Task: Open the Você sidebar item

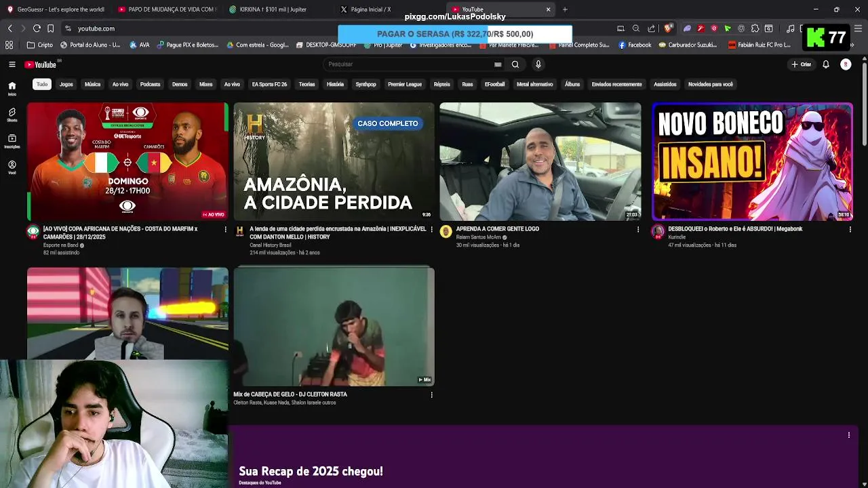Action: coord(12,167)
